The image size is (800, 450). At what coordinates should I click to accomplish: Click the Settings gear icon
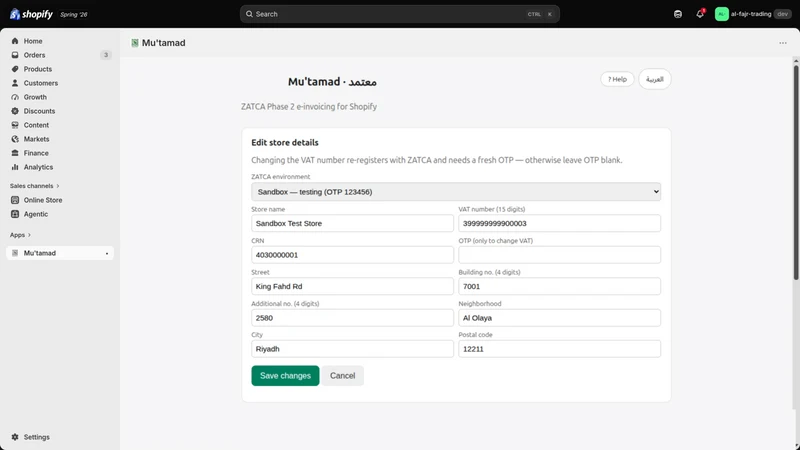tap(15, 437)
